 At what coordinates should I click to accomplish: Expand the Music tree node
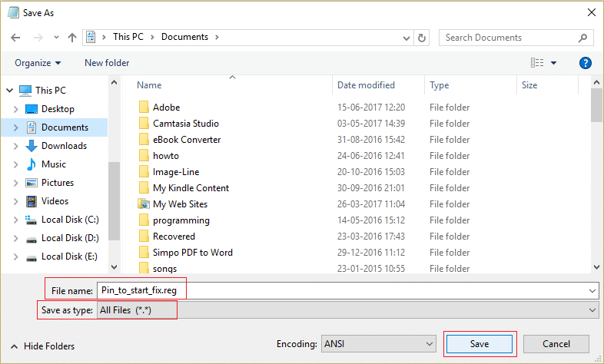[x=16, y=164]
